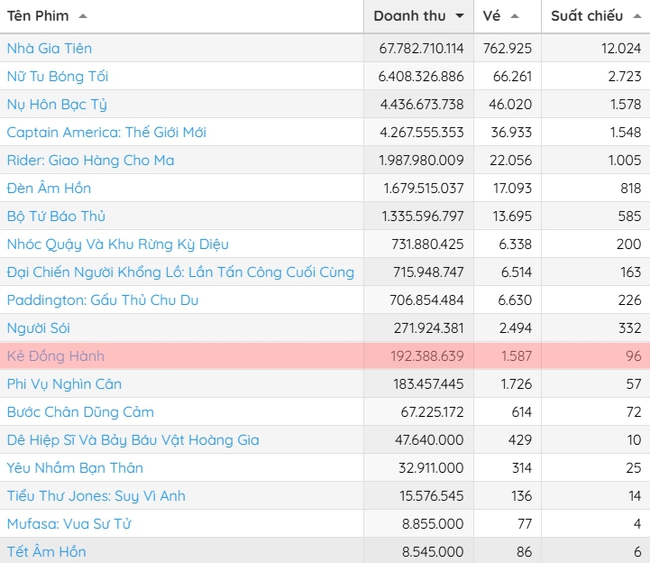Select highlighted Kẻ Đồng Hành row title
The width and height of the screenshot is (650, 563).
55,356
